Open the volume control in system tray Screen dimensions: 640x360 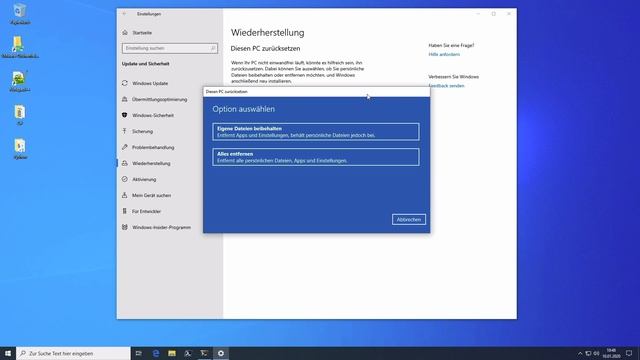(596, 353)
